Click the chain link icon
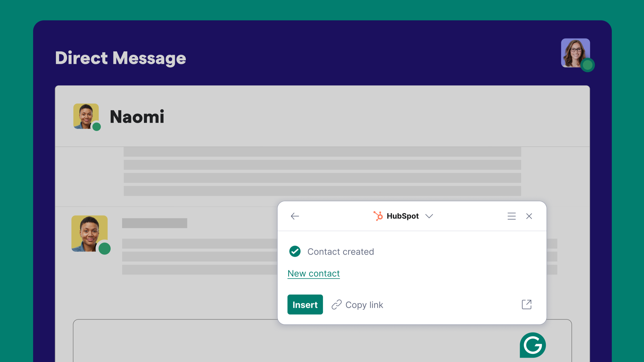Screen dimensions: 644x362 [x=336, y=305]
